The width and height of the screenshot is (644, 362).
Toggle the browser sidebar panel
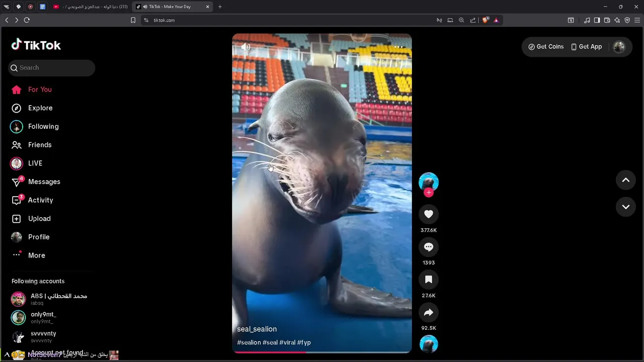click(x=597, y=20)
